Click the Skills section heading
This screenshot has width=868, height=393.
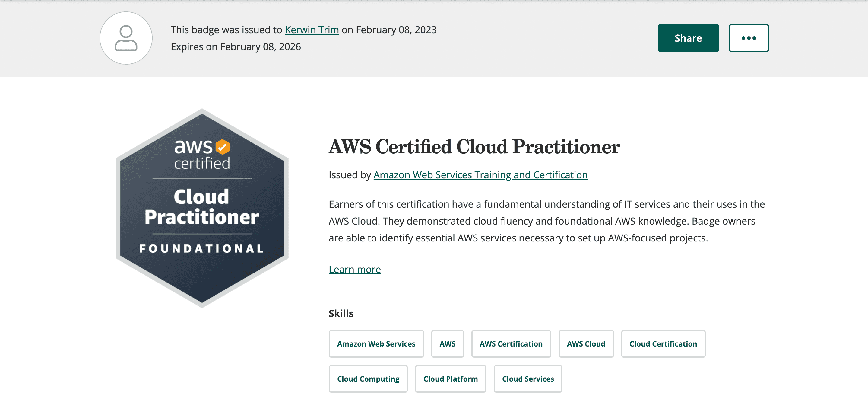click(341, 313)
